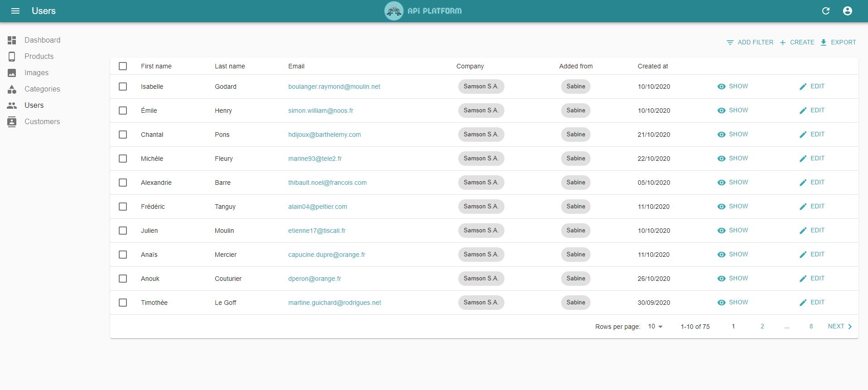Click the Add Filter button
The width and height of the screenshot is (868, 390).
pyautogui.click(x=750, y=43)
